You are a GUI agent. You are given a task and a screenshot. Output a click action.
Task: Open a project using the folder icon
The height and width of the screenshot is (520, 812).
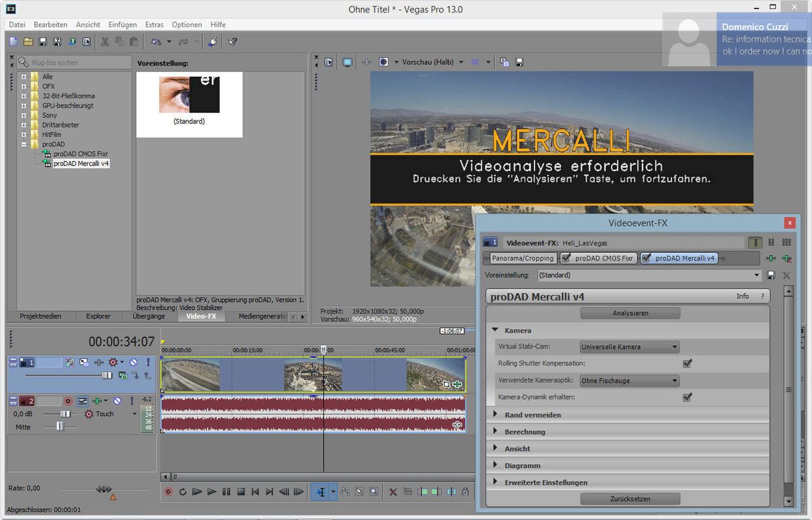(x=28, y=42)
